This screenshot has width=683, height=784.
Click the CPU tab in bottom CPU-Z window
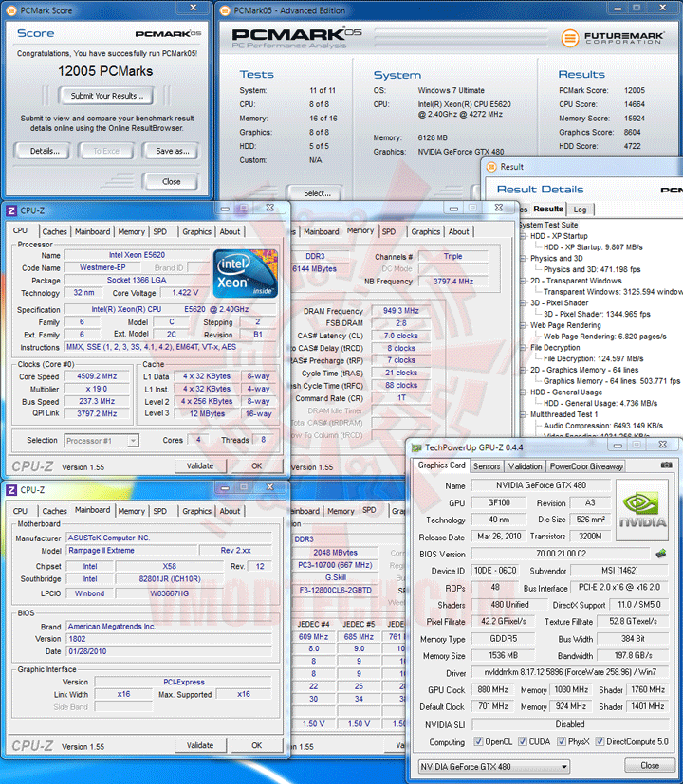pos(20,511)
